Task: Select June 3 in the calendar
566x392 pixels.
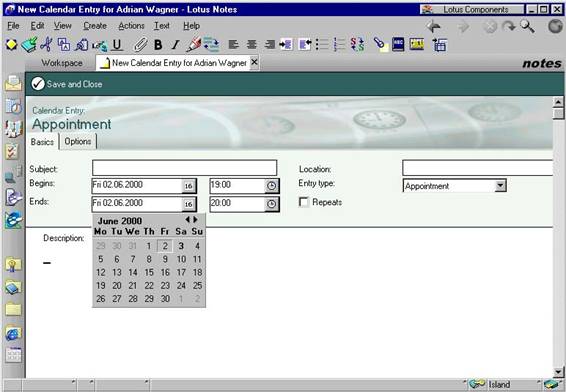Action: 181,246
